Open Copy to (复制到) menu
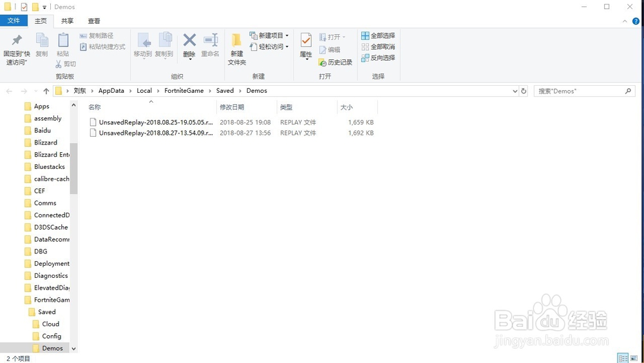 [164, 45]
